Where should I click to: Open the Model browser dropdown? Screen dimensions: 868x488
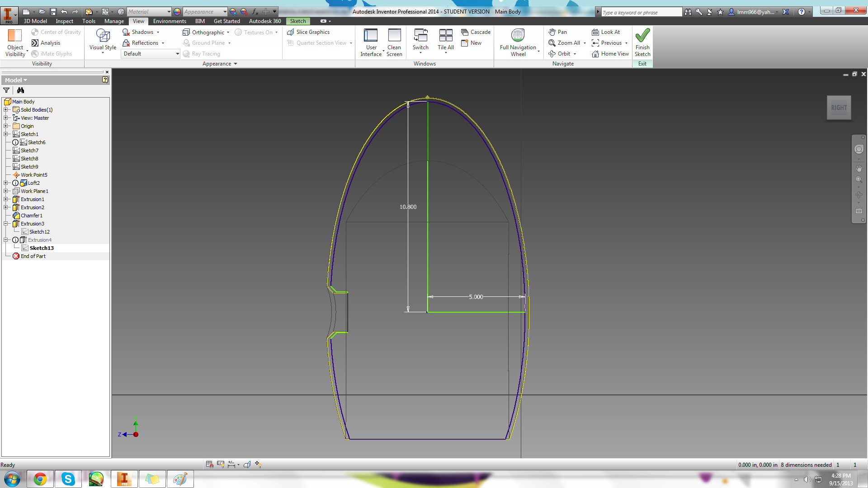pyautogui.click(x=16, y=80)
